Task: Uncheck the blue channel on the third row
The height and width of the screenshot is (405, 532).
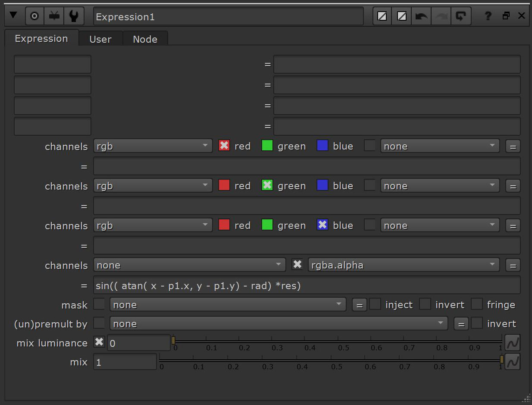Action: pyautogui.click(x=322, y=224)
